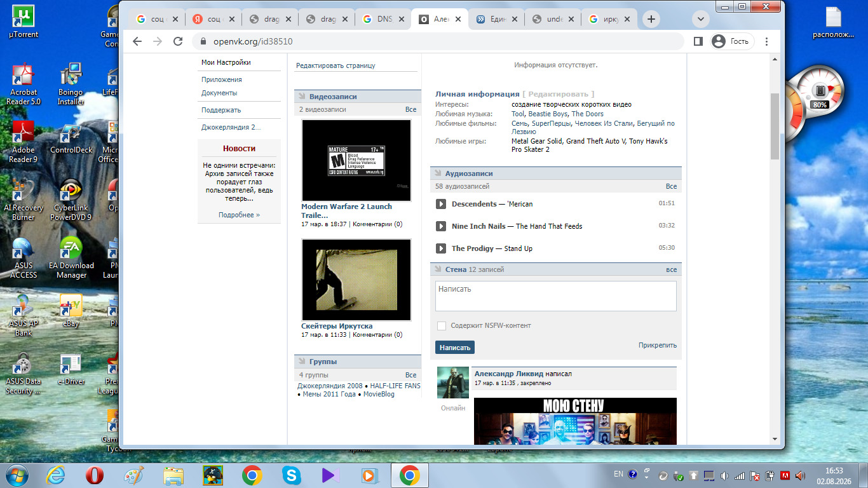Select the CyberLink PowerDVD 9 desktop icon
Screen dimensions: 868x488
coord(71,200)
